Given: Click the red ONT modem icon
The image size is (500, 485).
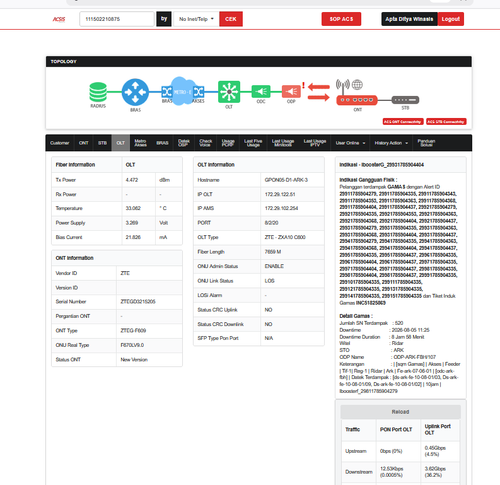Looking at the screenshot, I should [x=357, y=100].
